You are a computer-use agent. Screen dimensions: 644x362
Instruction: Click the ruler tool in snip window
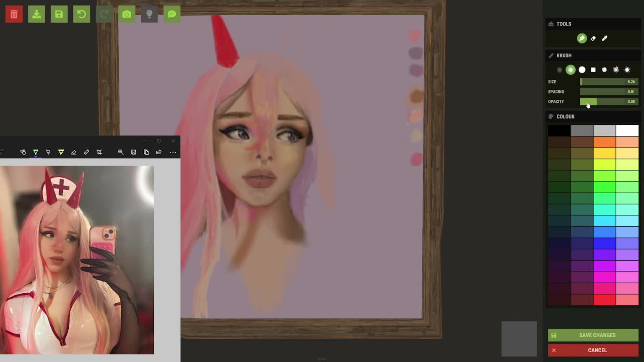coord(86,152)
